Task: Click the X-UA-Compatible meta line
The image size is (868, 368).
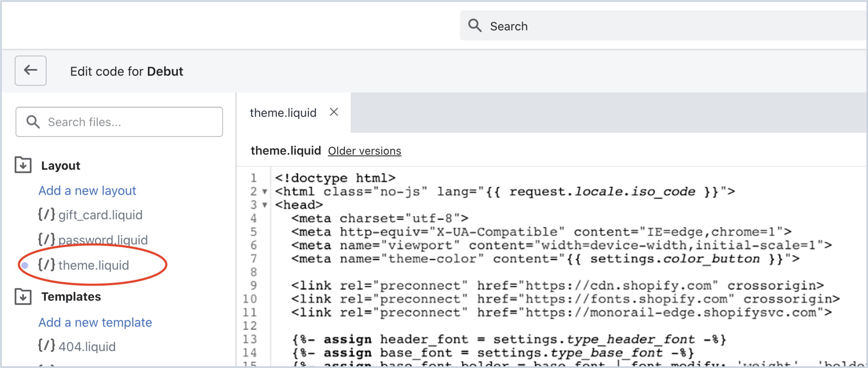Action: pyautogui.click(x=541, y=232)
